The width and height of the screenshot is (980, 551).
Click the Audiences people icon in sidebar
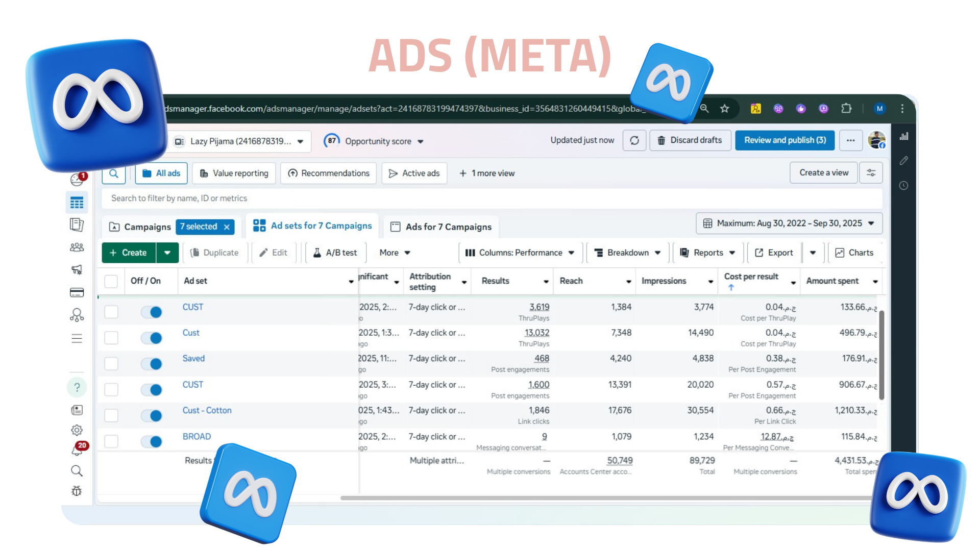pos(77,247)
